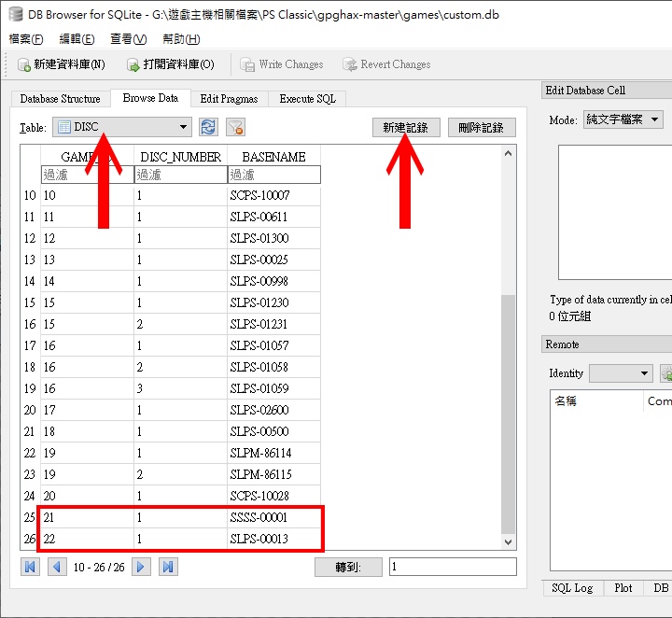The width and height of the screenshot is (672, 618).
Task: Select cell SLPS-01300
Action: (273, 238)
